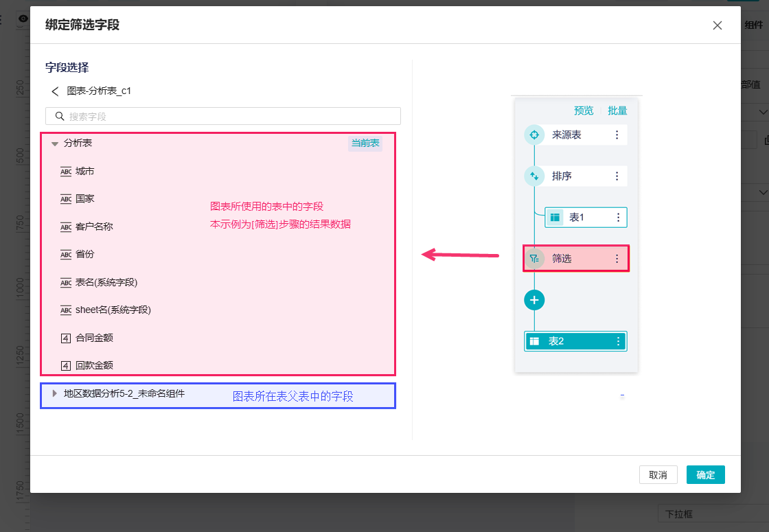The image size is (769, 532).
Task: Open the 表1 more options menu
Action: [618, 217]
